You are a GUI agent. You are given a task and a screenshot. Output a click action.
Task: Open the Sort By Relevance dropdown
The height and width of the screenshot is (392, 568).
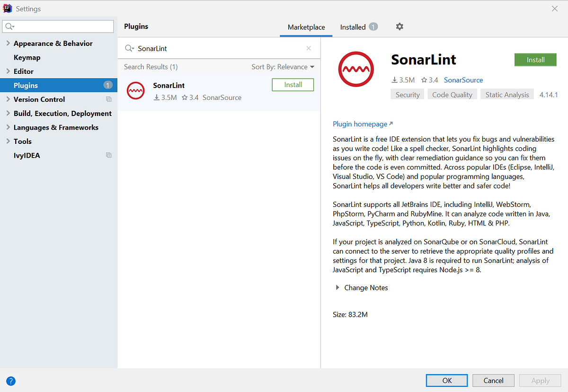click(283, 67)
